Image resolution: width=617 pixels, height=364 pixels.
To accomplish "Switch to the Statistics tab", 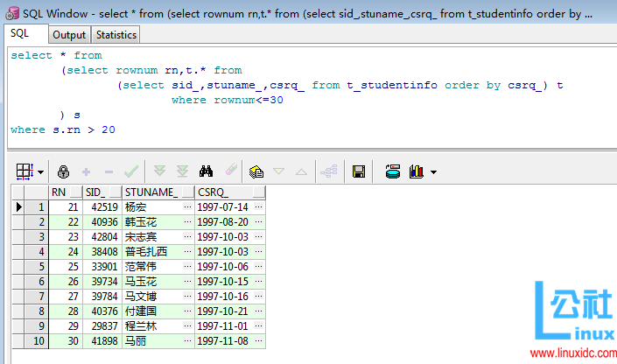I will [x=116, y=34].
